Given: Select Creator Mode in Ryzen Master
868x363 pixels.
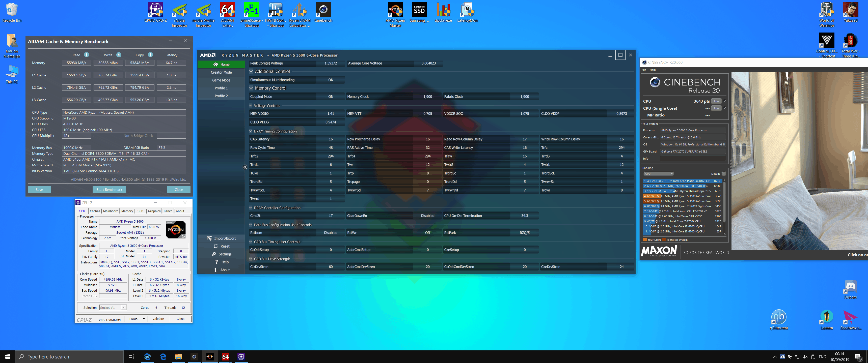Looking at the screenshot, I should (221, 72).
